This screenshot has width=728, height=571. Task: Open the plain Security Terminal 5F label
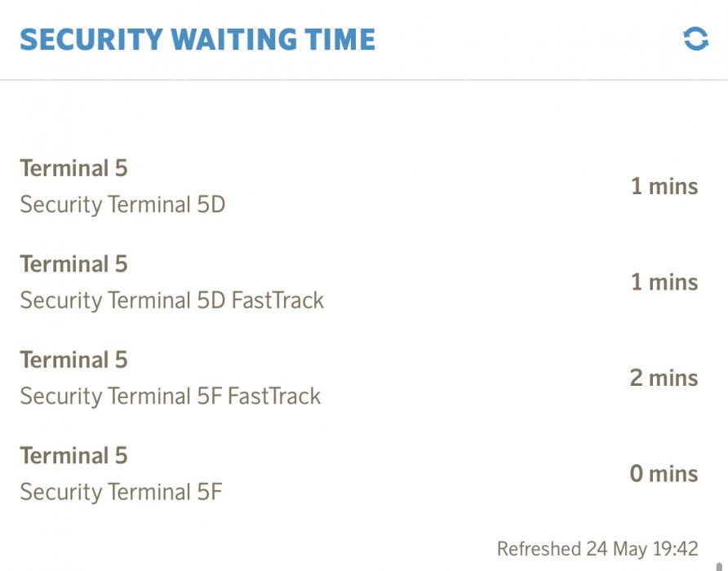(x=121, y=492)
